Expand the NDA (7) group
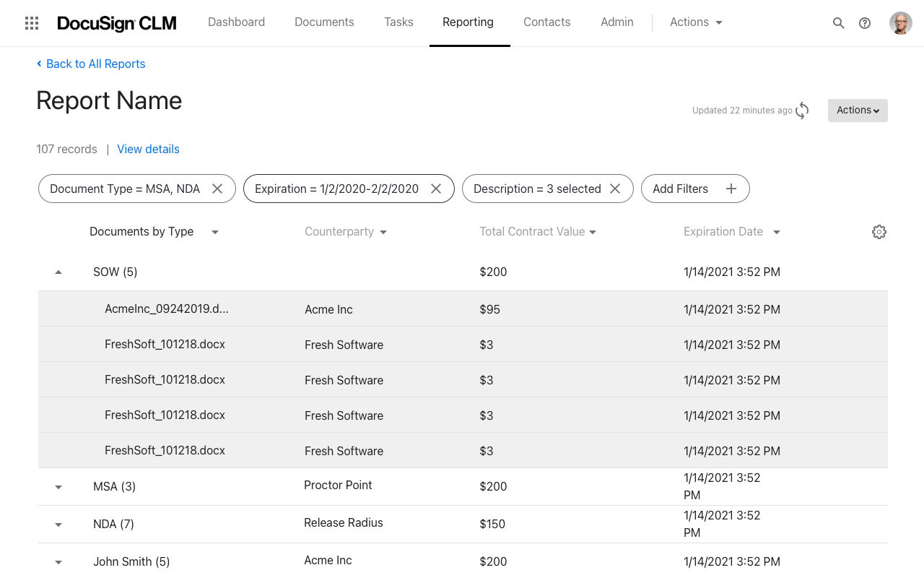Screen dimensions: 924x578 point(58,525)
